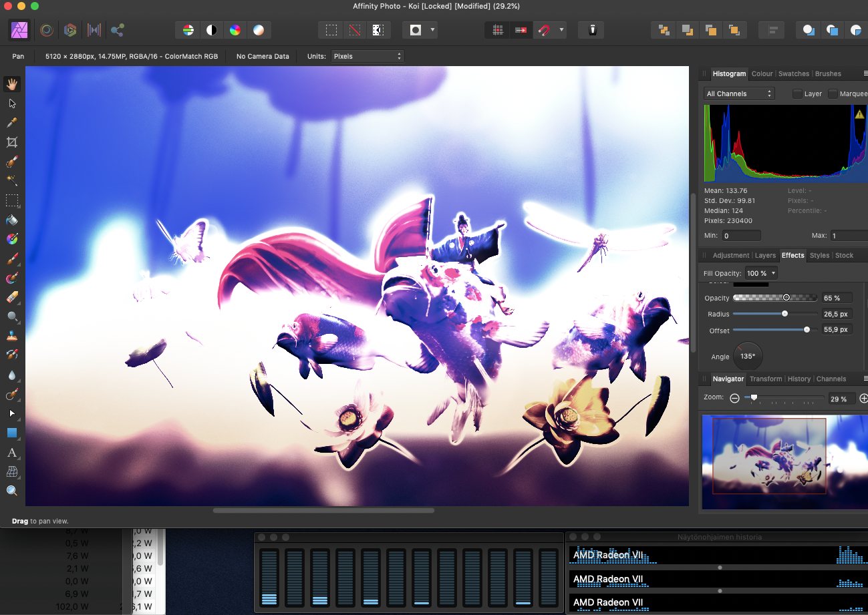The image size is (868, 615).
Task: Apply Auto Contrast from toolbar
Action: [211, 30]
